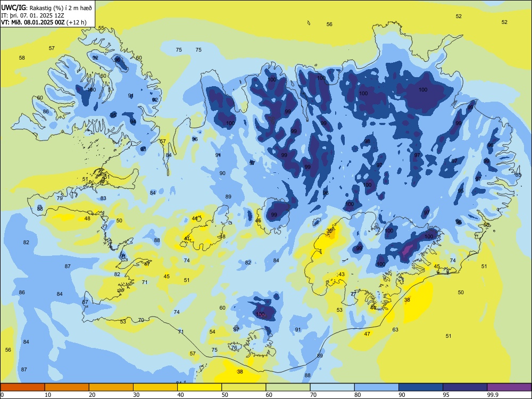532x399 pixels.
Task: Click the map value '58' over the western sea
Action: tap(22, 57)
